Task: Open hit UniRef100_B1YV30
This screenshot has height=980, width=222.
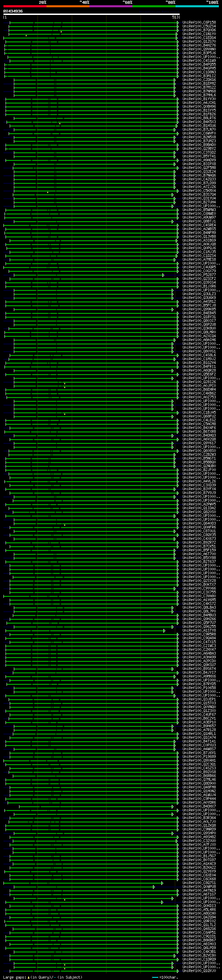Action: coord(199,98)
